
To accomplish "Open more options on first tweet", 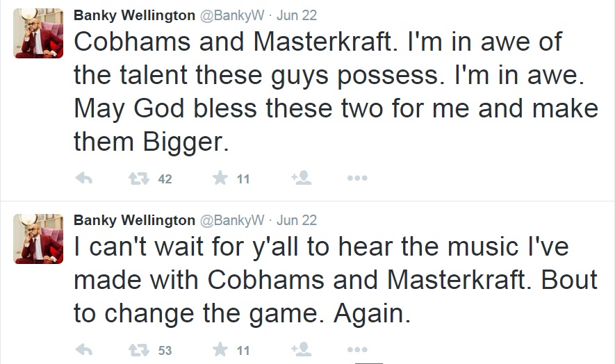I will 356,179.
